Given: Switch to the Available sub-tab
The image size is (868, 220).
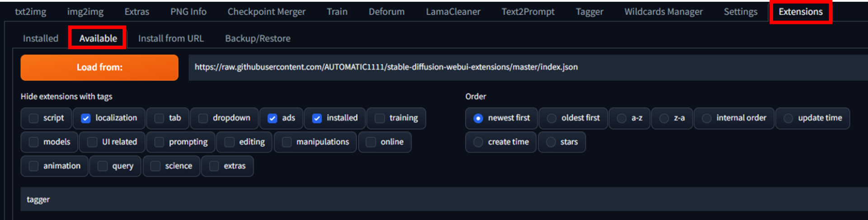Looking at the screenshot, I should (98, 38).
